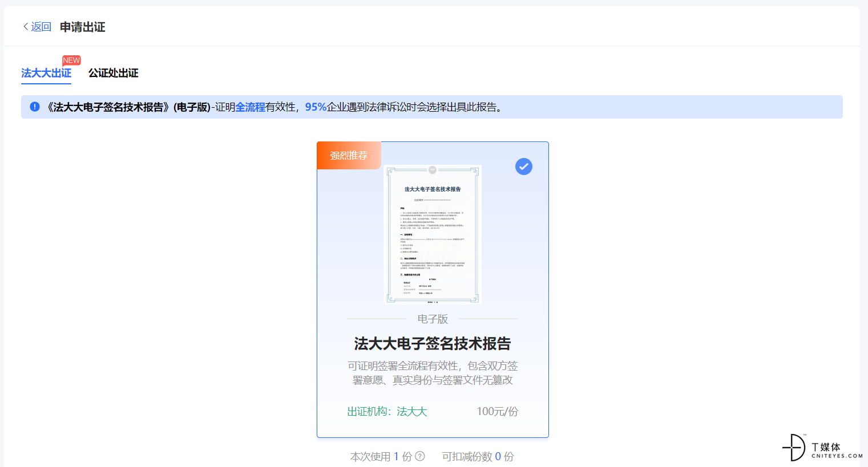Go back using the 返回 link
Image resolution: width=868 pixels, height=467 pixels.
(x=37, y=27)
